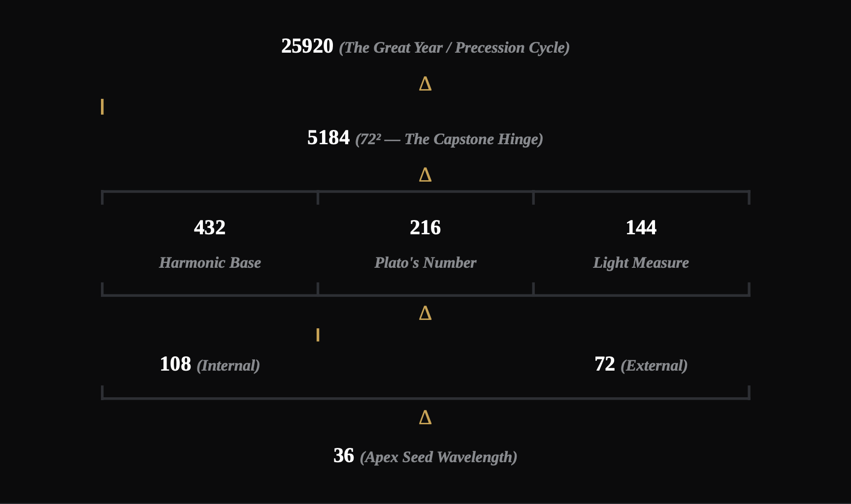Select the 432 value
Image resolution: width=851 pixels, height=504 pixels.
tap(210, 227)
